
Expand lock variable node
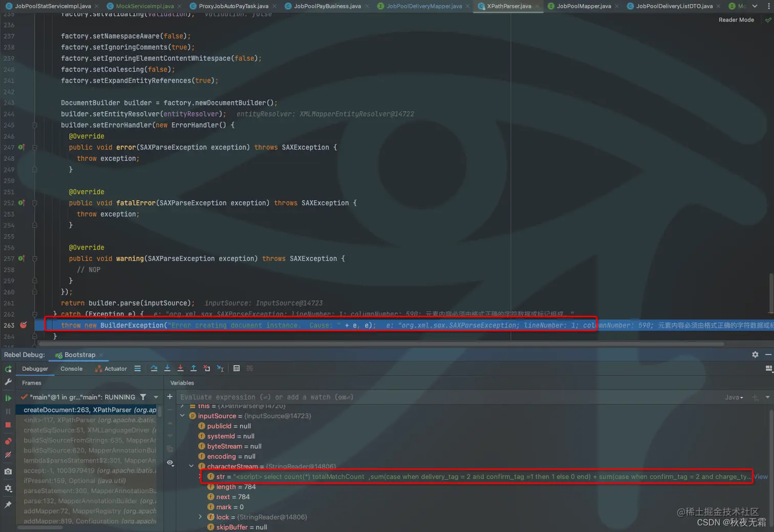click(x=201, y=517)
